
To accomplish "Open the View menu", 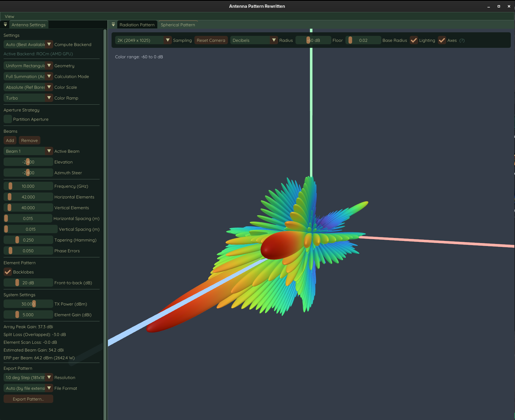I will pyautogui.click(x=9, y=16).
